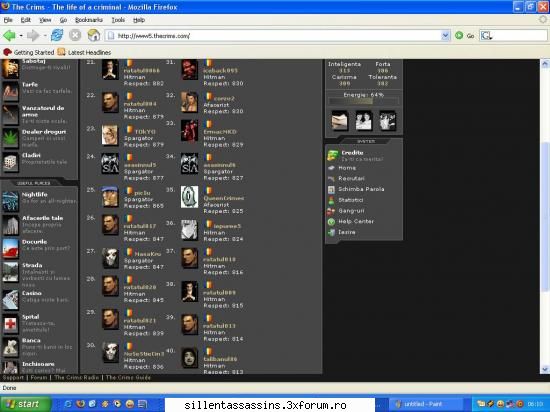The width and height of the screenshot is (550, 412).
Task: Click the Energie progress bar
Action: pos(363,101)
